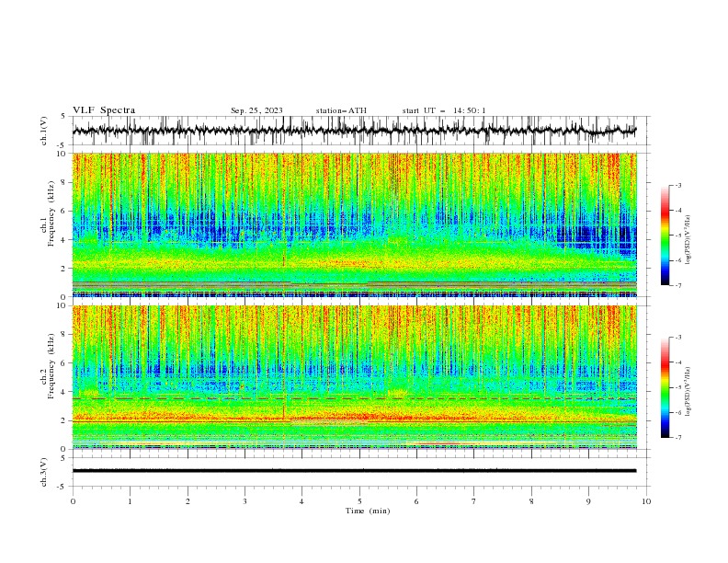Image resolution: width=728 pixels, height=563 pixels.
Task: Click the 'Time (min)' axis label
Action: coord(368,511)
